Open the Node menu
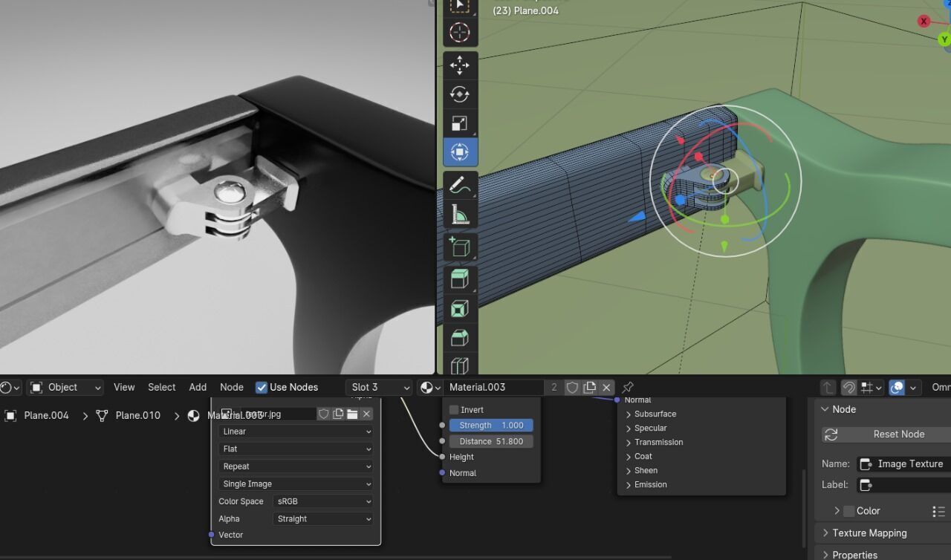951x560 pixels. tap(232, 387)
